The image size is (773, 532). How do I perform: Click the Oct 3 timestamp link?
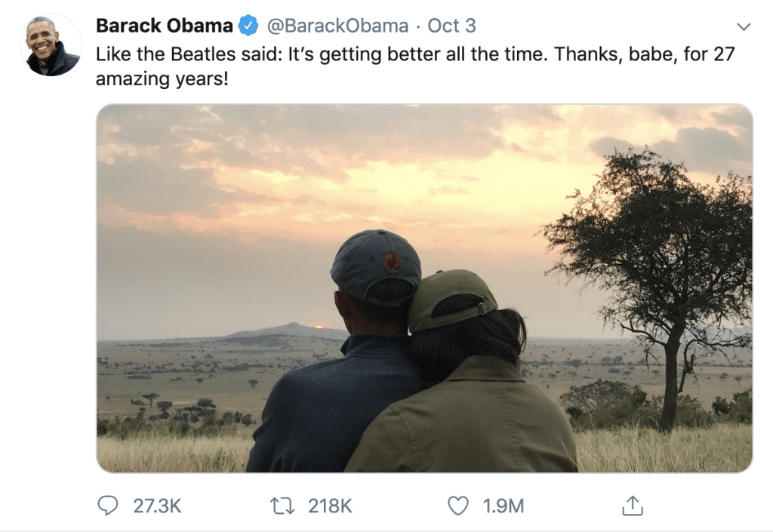click(451, 25)
